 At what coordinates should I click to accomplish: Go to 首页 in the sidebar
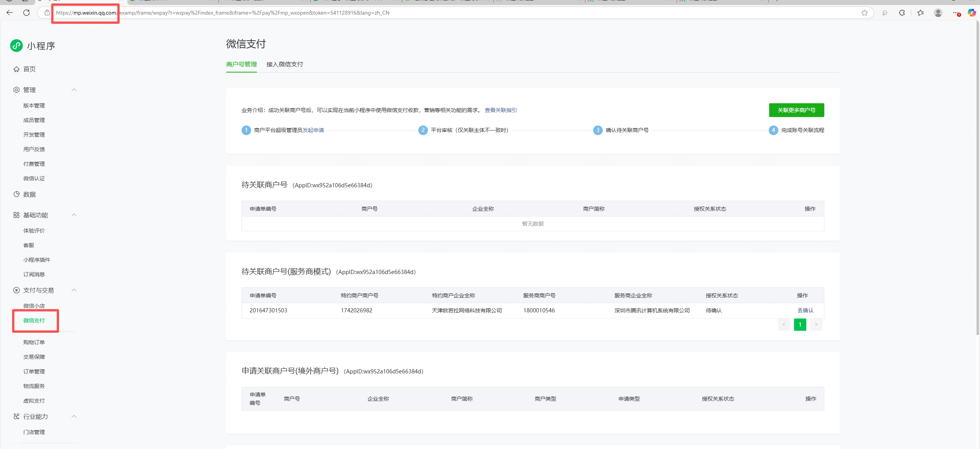tap(29, 69)
